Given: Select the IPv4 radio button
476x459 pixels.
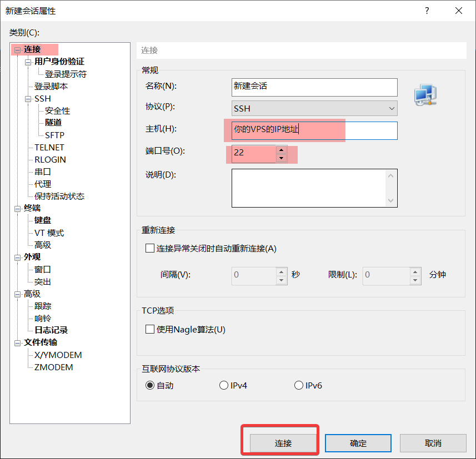Looking at the screenshot, I should (x=224, y=385).
